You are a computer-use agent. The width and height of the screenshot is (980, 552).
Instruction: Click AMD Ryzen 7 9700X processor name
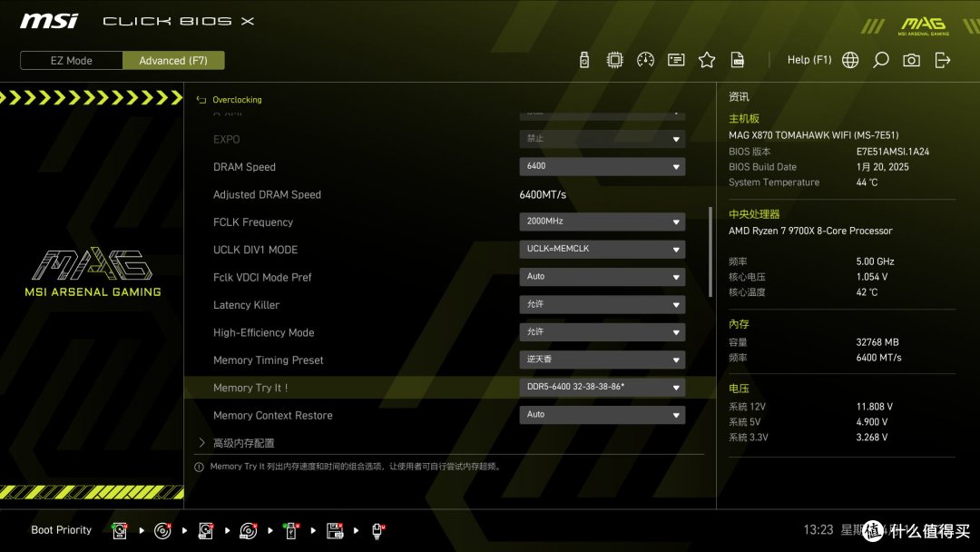810,231
